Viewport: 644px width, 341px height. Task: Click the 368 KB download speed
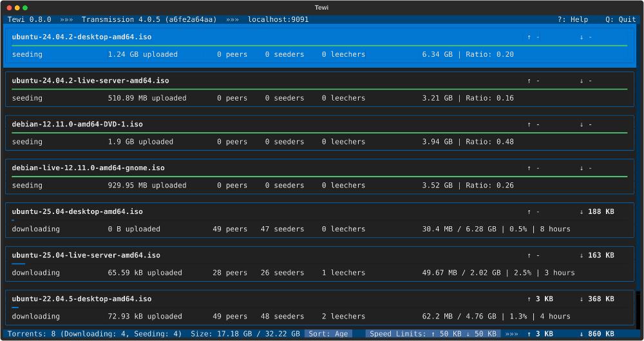tap(597, 298)
